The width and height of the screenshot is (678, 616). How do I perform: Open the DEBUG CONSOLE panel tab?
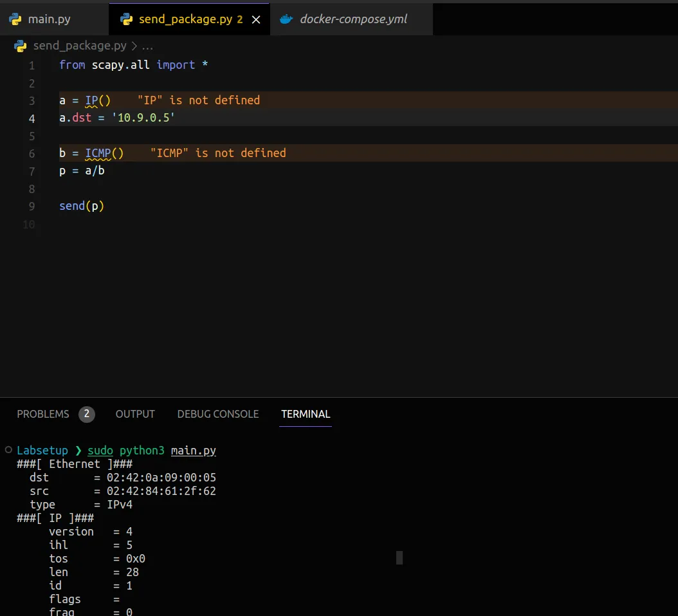218,414
